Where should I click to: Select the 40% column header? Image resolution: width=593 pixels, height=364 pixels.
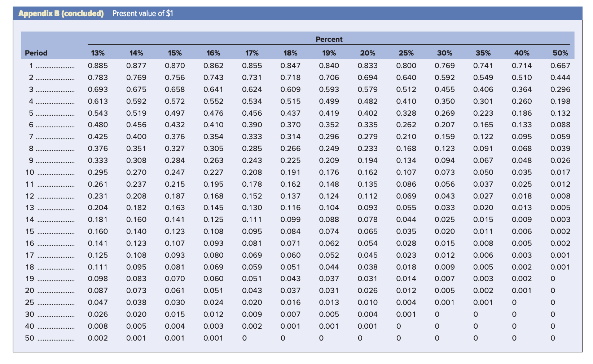[522, 53]
